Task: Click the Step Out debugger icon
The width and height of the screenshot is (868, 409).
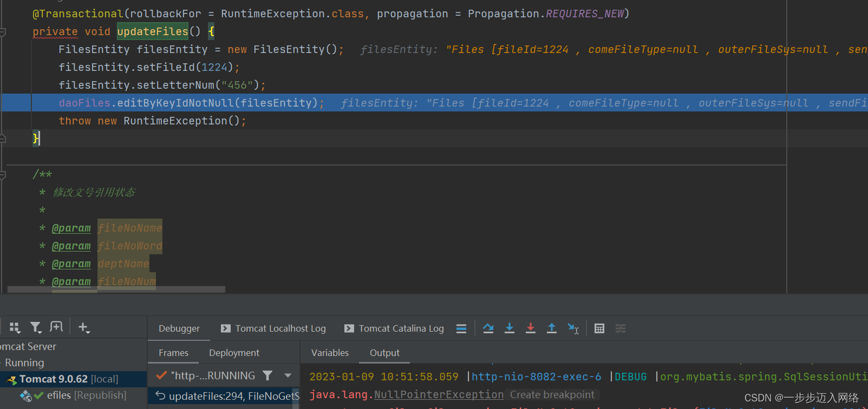Action: tap(552, 328)
